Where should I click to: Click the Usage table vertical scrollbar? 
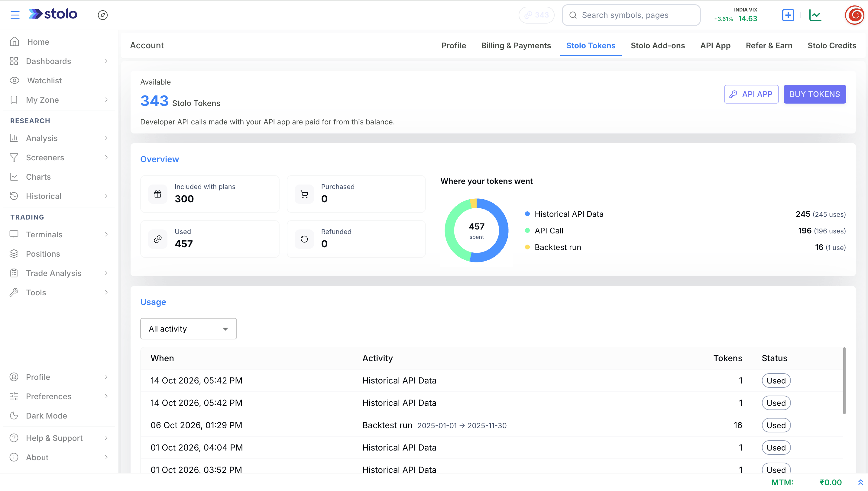click(x=844, y=380)
